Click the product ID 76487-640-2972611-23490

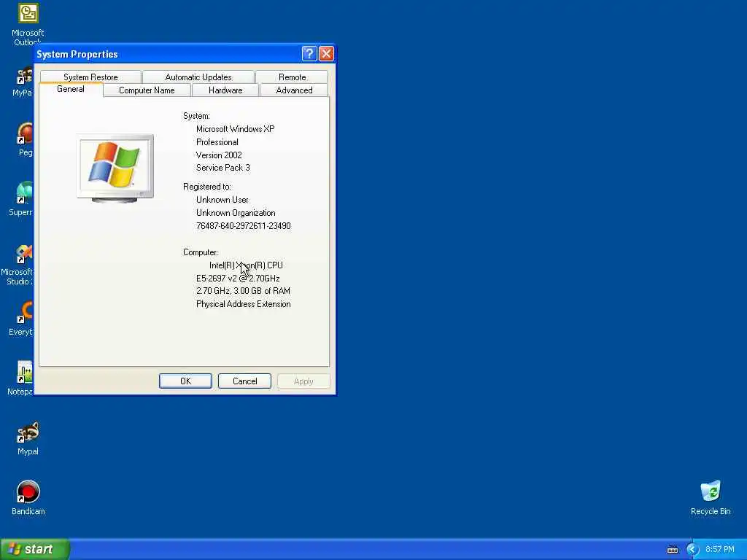244,226
